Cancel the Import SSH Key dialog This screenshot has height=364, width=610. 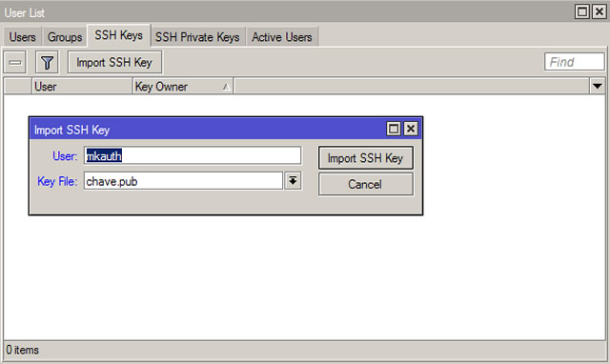pyautogui.click(x=366, y=184)
